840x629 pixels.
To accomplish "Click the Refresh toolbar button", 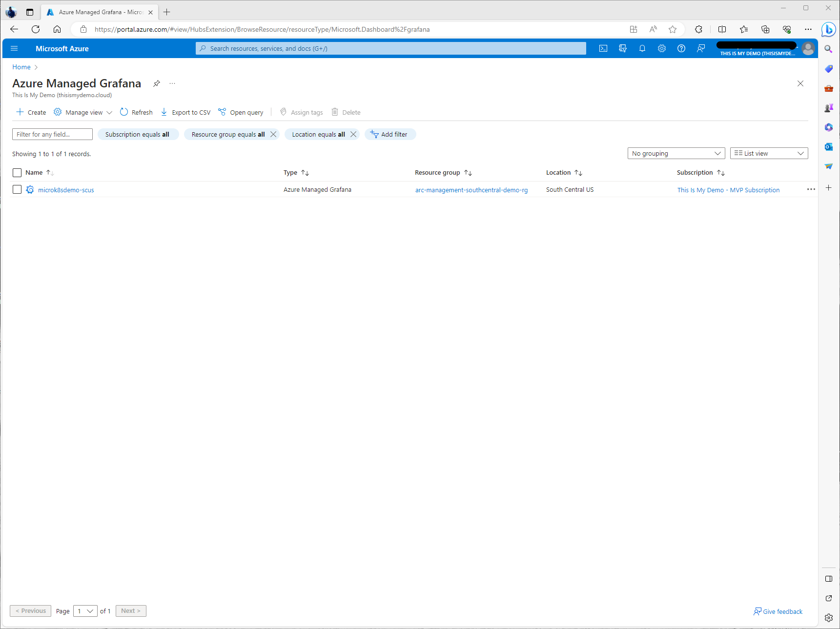I will coord(136,112).
